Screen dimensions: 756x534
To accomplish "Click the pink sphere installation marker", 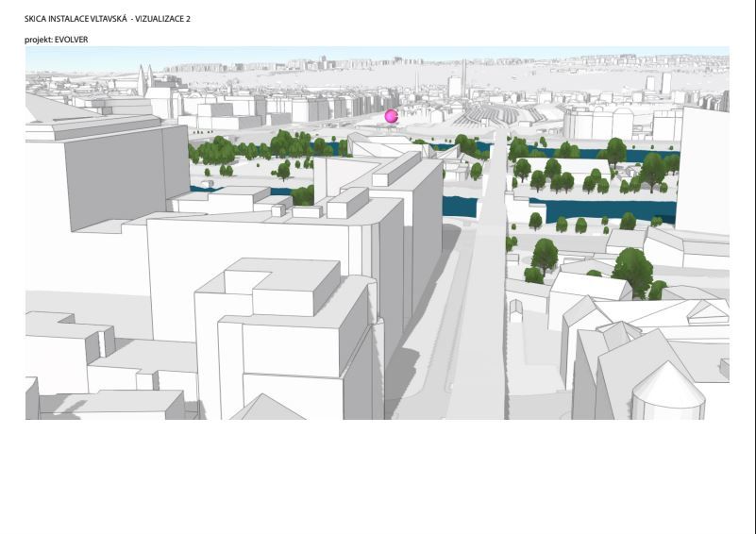I will pyautogui.click(x=392, y=116).
